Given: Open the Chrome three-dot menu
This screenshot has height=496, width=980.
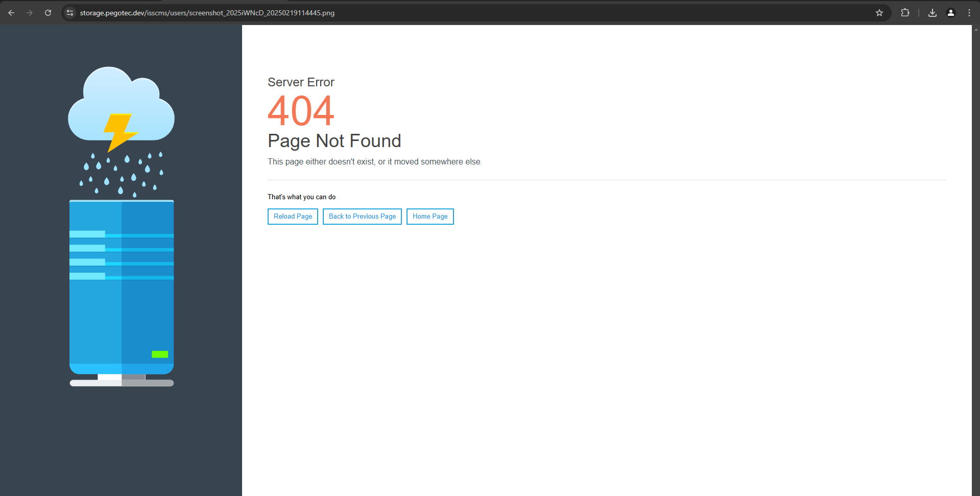Looking at the screenshot, I should [x=969, y=13].
